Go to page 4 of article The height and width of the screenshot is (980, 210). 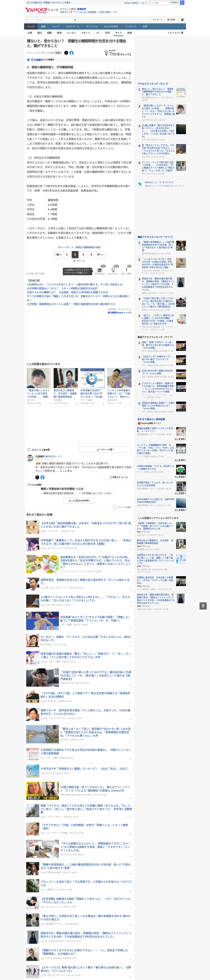(x=91, y=254)
